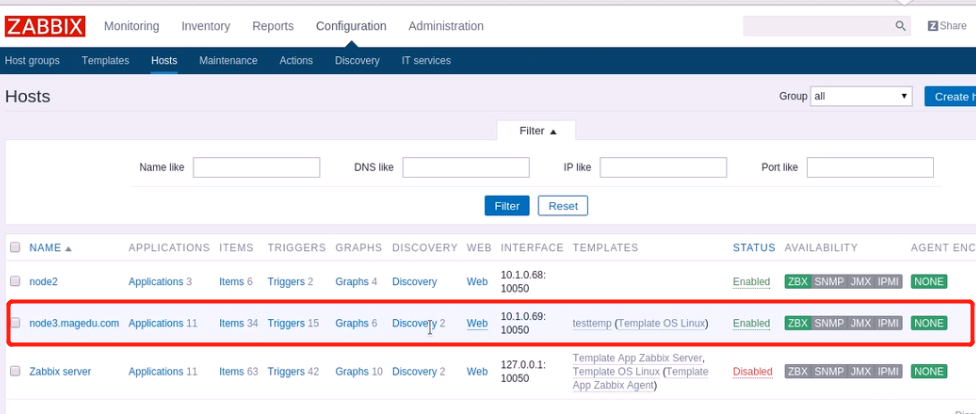Click SNMP availability badge for node2

tap(829, 281)
